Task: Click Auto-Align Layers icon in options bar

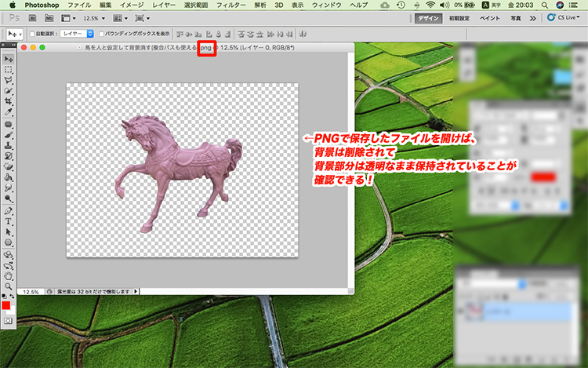Action: (x=303, y=35)
